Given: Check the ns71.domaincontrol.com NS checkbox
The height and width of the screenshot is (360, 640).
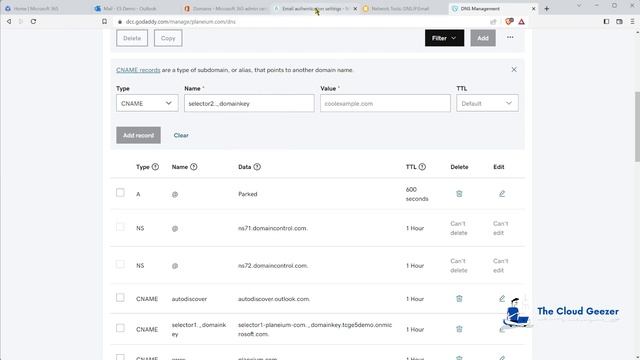Looking at the screenshot, I should [120, 227].
